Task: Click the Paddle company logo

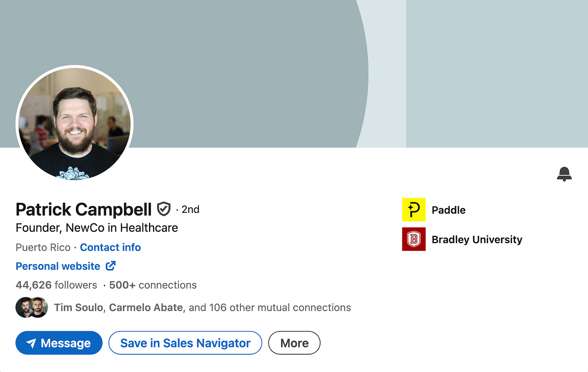Action: click(x=413, y=210)
